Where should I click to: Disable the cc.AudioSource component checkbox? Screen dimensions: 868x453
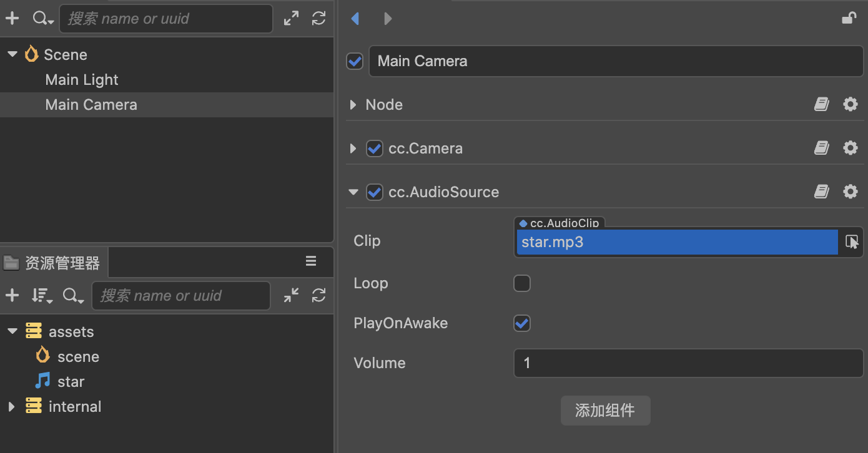tap(375, 192)
